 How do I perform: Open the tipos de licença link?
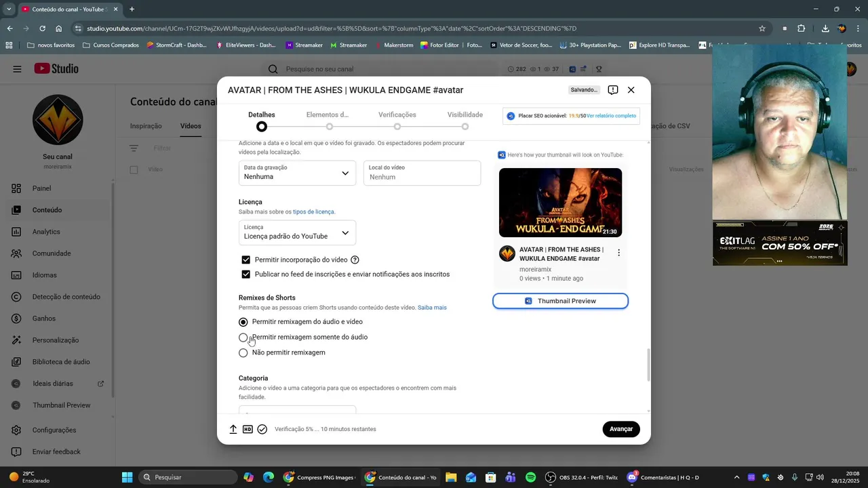coord(313,212)
